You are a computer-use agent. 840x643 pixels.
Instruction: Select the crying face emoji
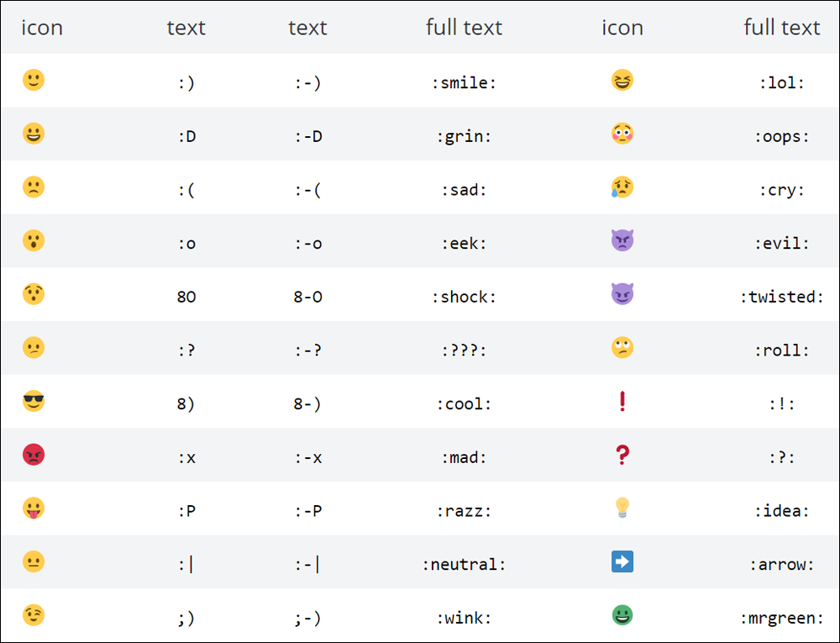pyautogui.click(x=622, y=187)
